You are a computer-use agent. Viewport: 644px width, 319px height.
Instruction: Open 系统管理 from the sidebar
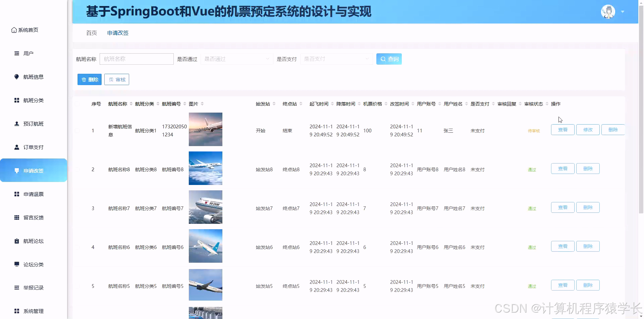pyautogui.click(x=16, y=311)
